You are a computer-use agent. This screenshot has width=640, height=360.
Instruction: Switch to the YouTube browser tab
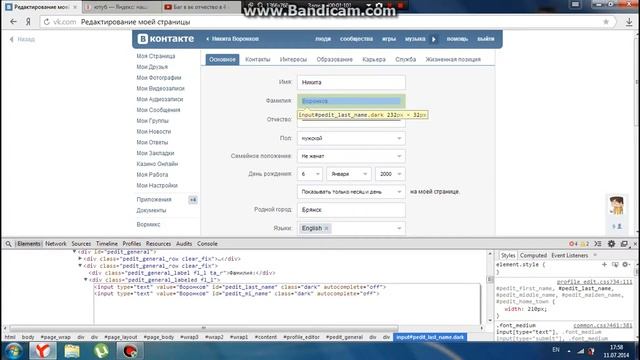coord(199,7)
